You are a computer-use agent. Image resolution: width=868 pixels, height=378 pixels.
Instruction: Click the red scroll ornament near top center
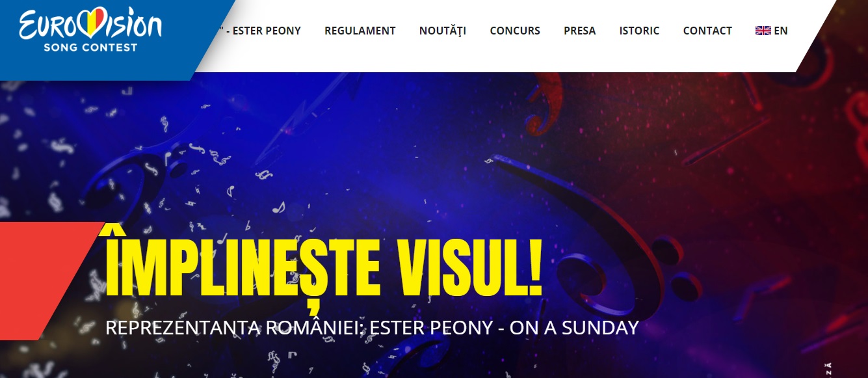[543, 104]
